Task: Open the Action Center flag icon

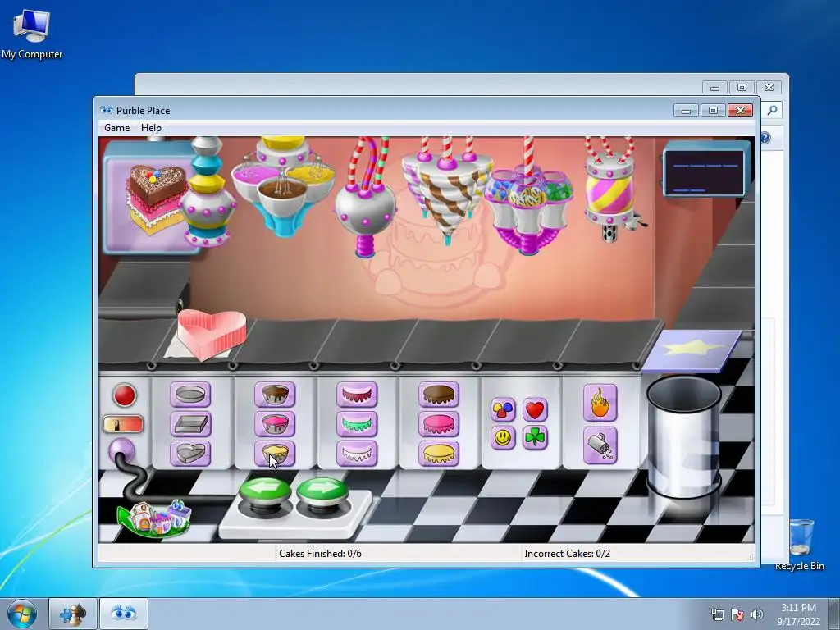Action: point(737,614)
